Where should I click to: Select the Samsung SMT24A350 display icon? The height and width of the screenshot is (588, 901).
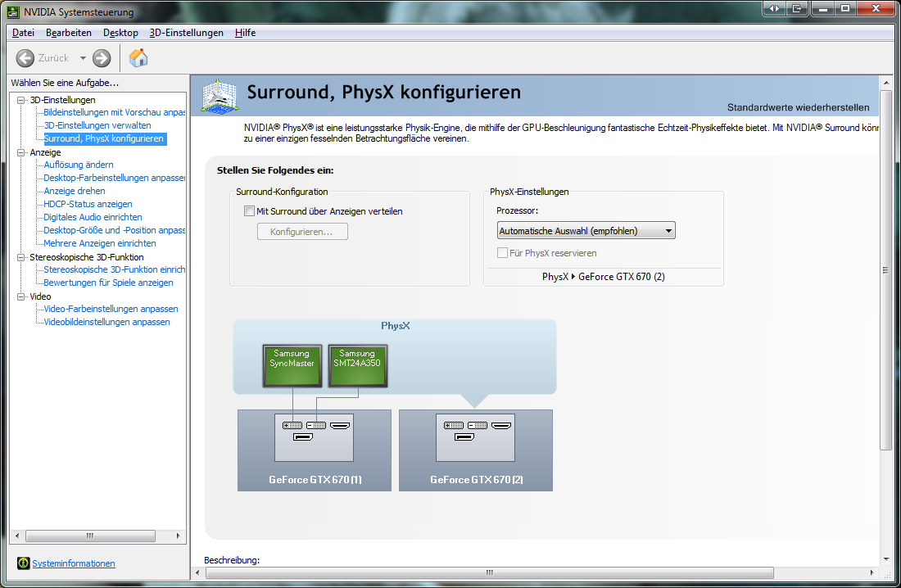coord(357,365)
